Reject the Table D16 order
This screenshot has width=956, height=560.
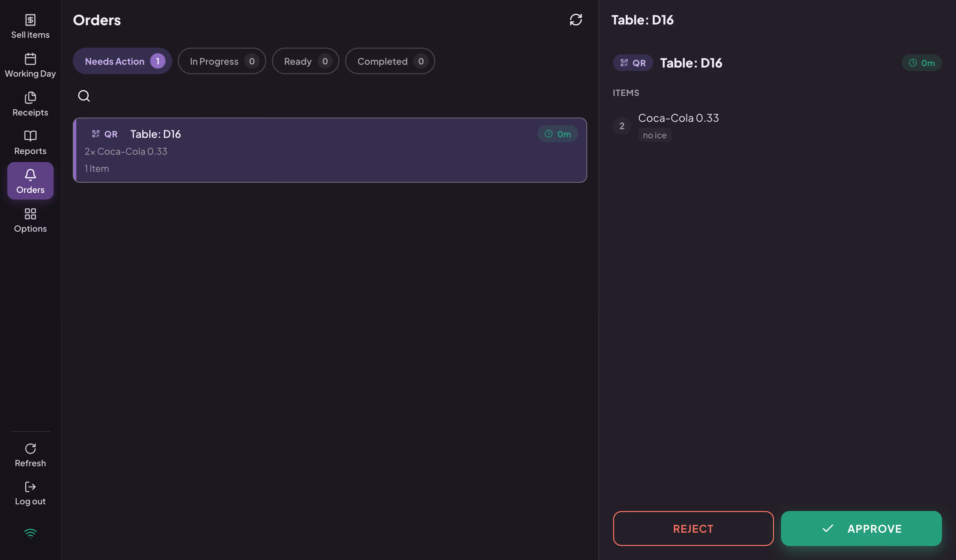693,528
